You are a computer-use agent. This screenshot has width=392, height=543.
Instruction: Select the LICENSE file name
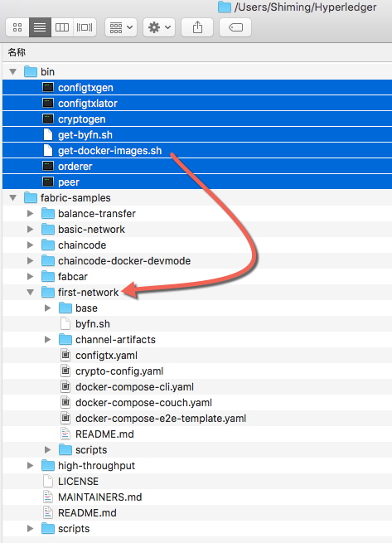[x=78, y=482]
